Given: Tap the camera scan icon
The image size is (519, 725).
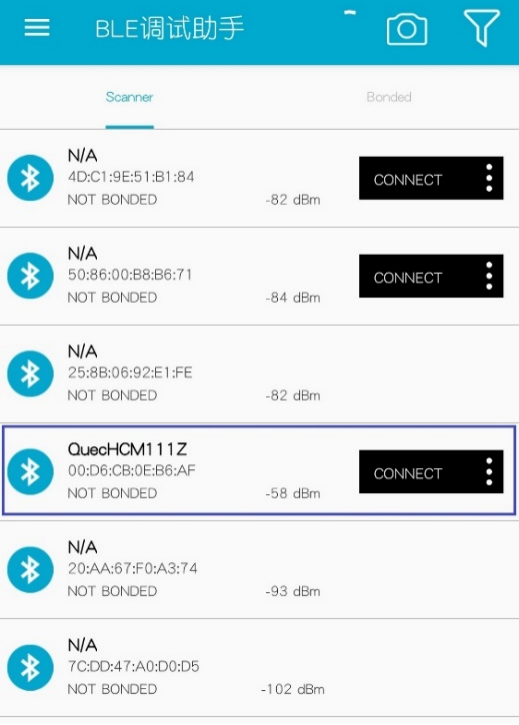Looking at the screenshot, I should point(407,29).
